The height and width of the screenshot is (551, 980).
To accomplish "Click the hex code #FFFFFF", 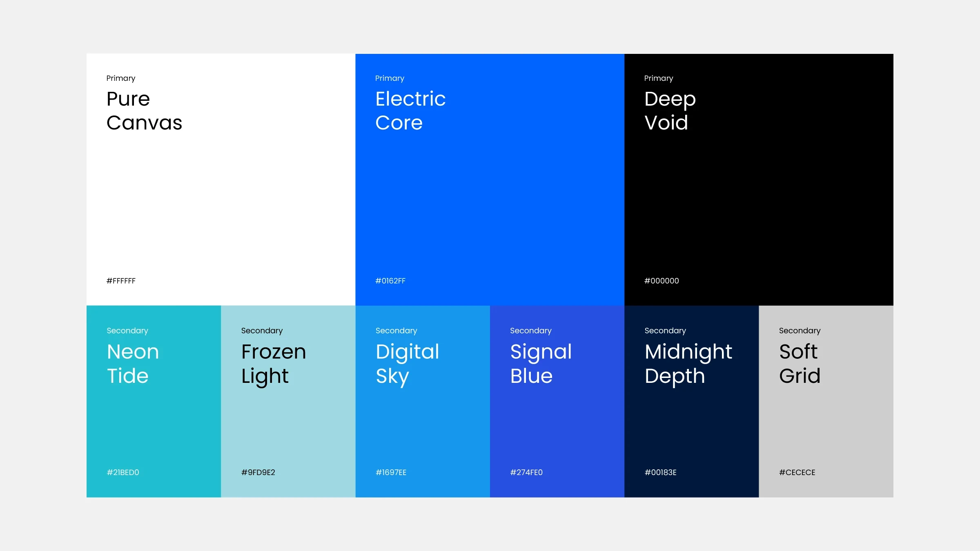I will [x=121, y=281].
